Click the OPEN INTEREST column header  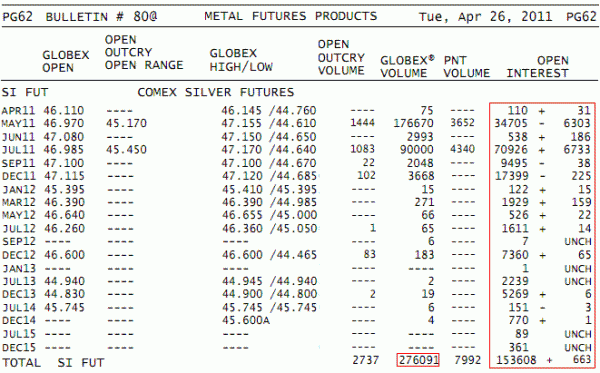[x=538, y=67]
